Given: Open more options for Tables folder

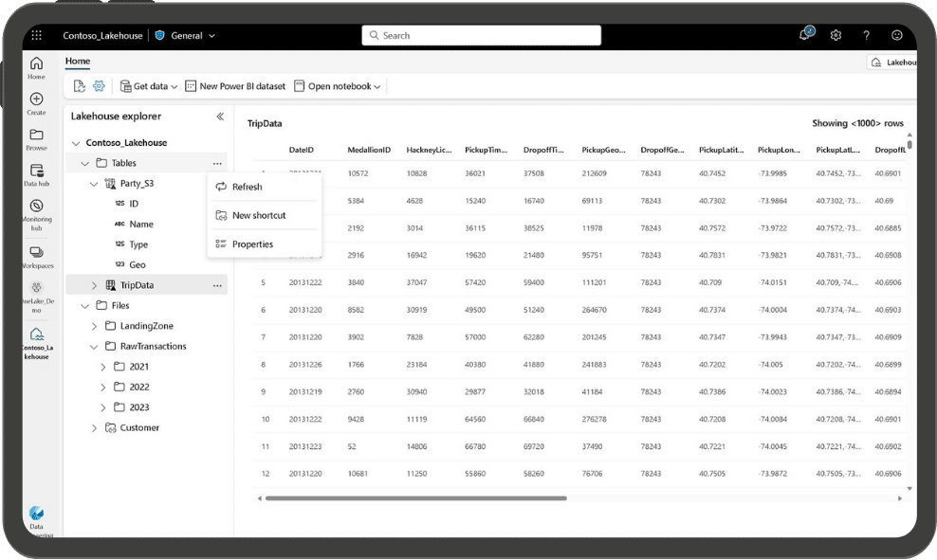Looking at the screenshot, I should [217, 163].
